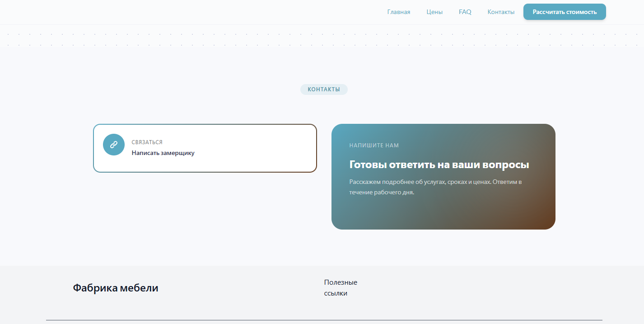Click the СВЯЗАТЬСЯ label in contact card
Screen dimensions: 644x324
[147, 142]
